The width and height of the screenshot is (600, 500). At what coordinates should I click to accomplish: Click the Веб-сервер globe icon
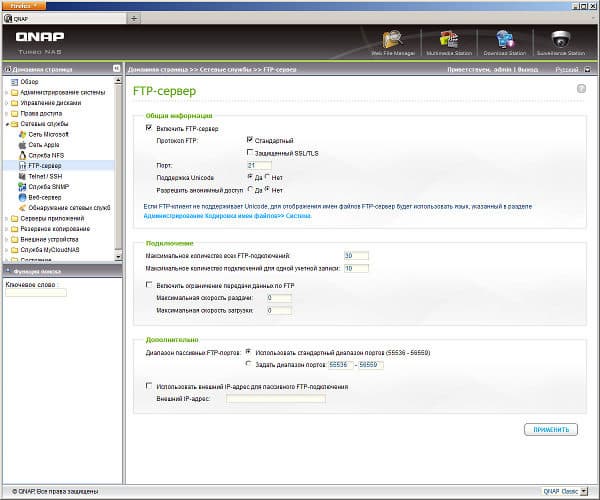point(23,197)
